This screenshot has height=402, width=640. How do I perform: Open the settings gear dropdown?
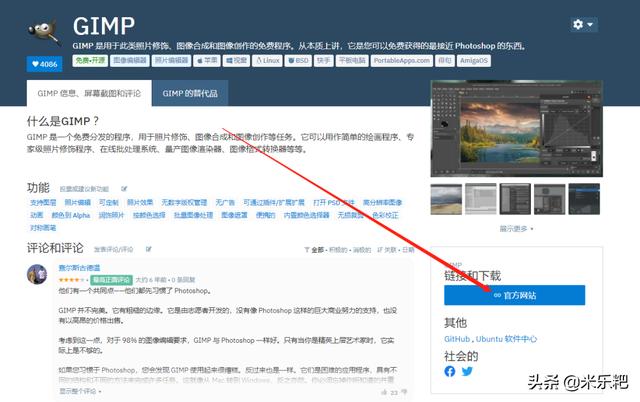point(584,24)
